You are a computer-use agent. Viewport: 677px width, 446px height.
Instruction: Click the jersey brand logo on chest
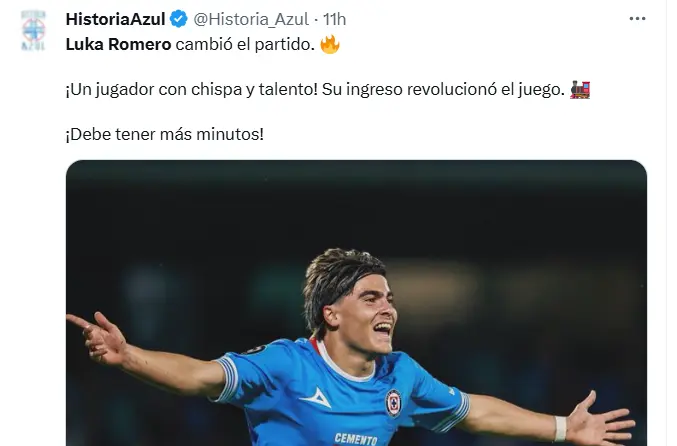(x=316, y=398)
